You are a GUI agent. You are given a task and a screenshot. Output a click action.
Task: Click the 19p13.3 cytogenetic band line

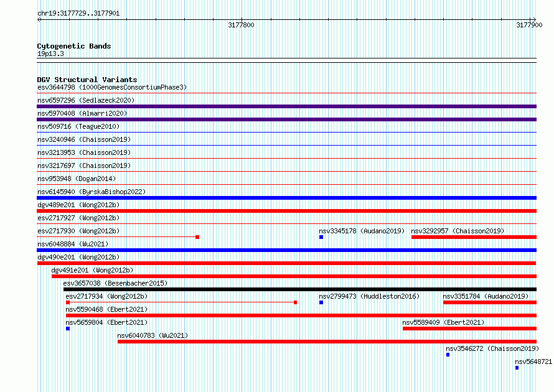click(x=286, y=60)
